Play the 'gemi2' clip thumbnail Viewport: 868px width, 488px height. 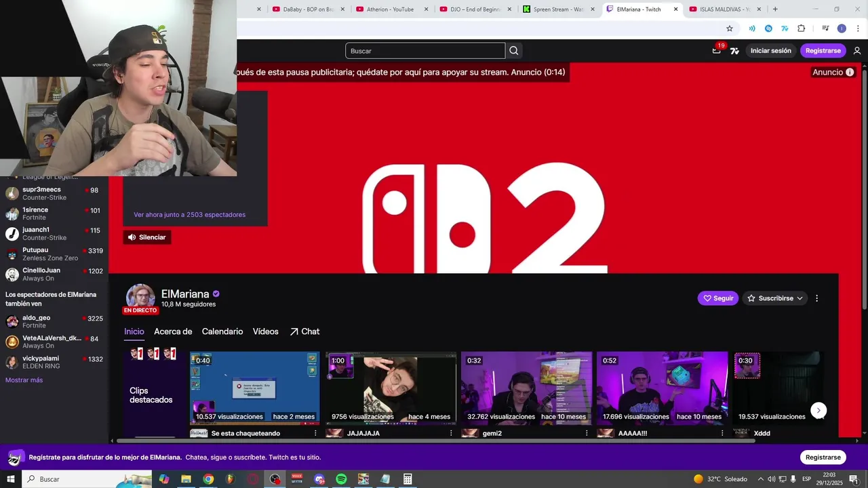526,388
